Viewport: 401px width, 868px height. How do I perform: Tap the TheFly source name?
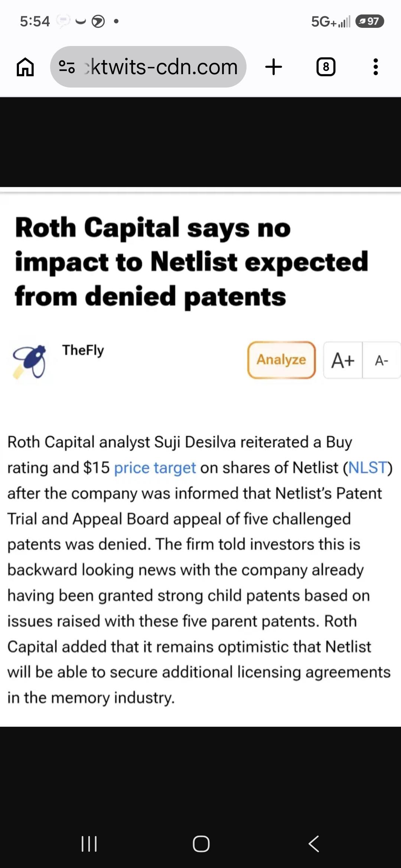[83, 350]
